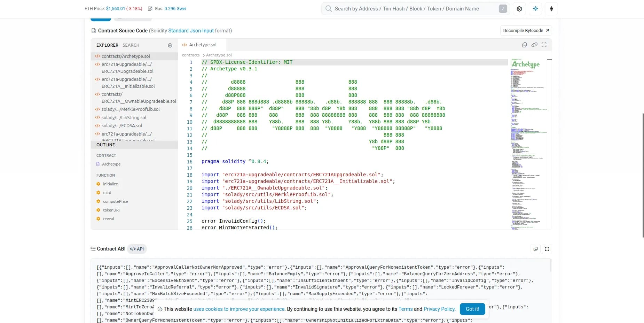Open the 0.296 Gwei gas link
Screen dimensions: 644x323
tap(175, 9)
